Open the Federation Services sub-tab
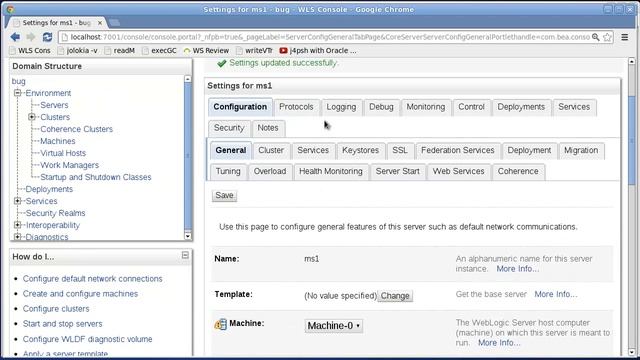 458,150
